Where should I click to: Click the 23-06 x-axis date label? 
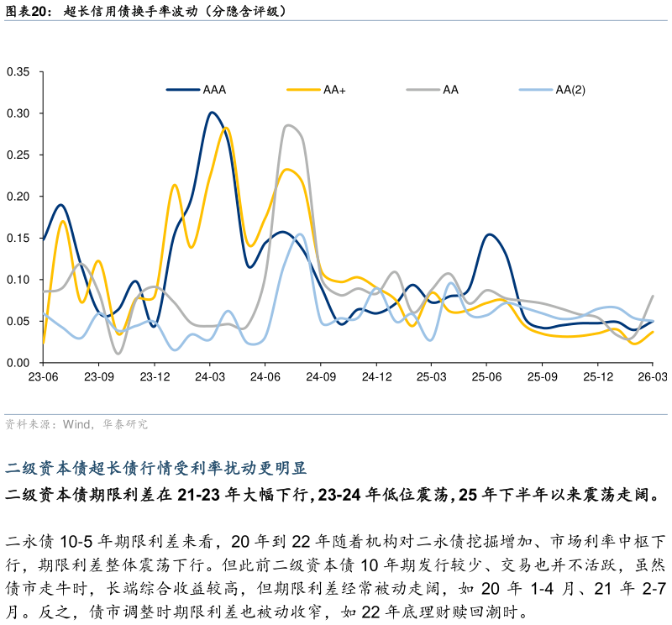coord(43,378)
